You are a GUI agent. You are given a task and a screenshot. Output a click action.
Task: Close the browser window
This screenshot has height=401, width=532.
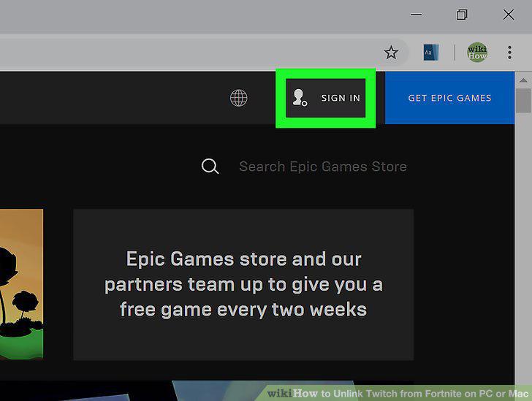(x=509, y=15)
